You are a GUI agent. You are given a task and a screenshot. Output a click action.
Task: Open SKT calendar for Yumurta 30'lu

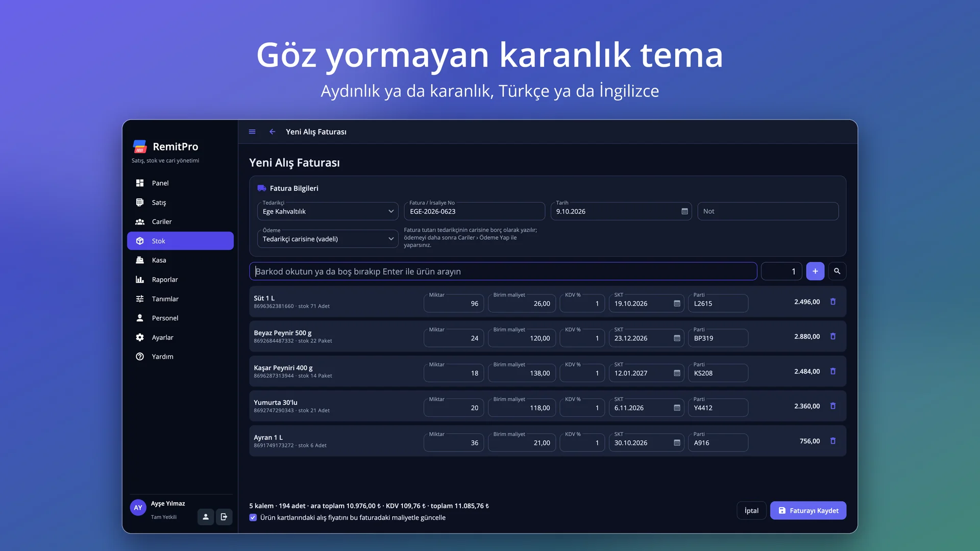pos(677,408)
